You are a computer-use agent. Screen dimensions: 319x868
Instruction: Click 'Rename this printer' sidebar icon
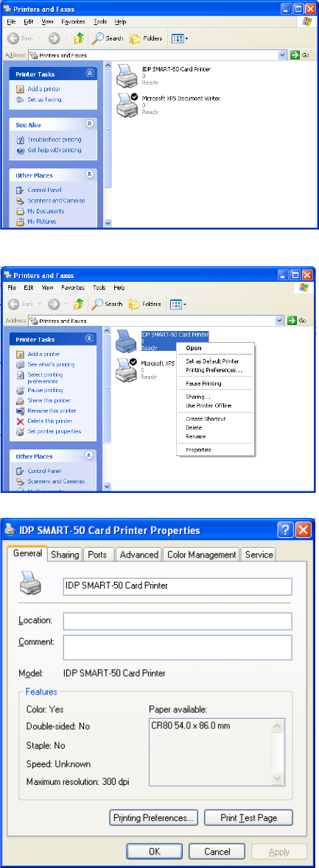20,410
